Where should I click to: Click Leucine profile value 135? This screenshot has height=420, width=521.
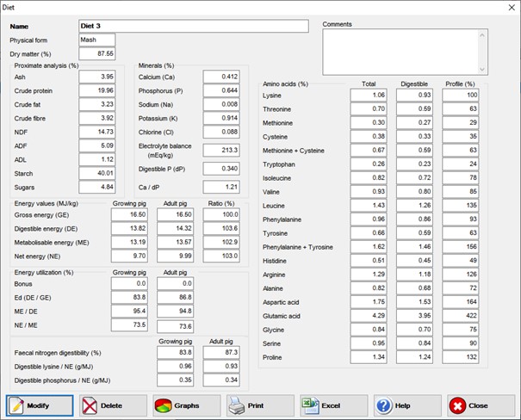[461, 205]
